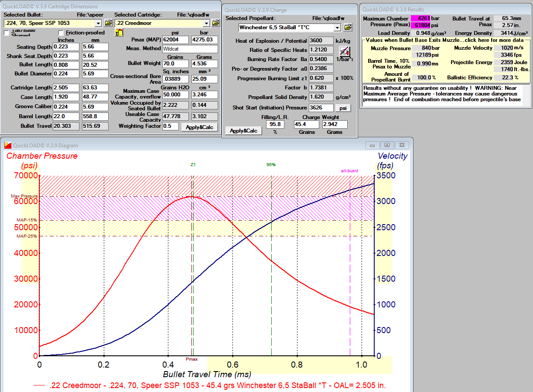Image resolution: width=533 pixels, height=392 pixels.
Task: Maximize the QuickLOAD Diagram window
Action: [386, 145]
